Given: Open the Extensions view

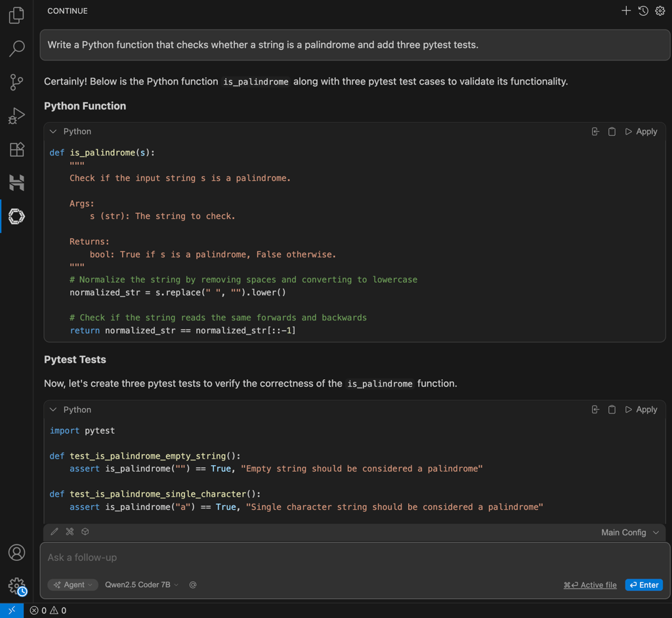Looking at the screenshot, I should coord(16,149).
